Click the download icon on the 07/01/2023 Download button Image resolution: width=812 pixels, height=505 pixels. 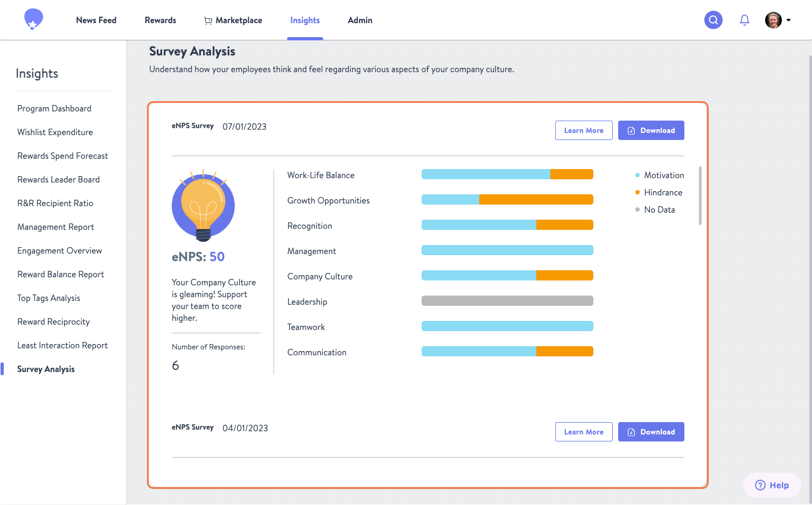[631, 130]
